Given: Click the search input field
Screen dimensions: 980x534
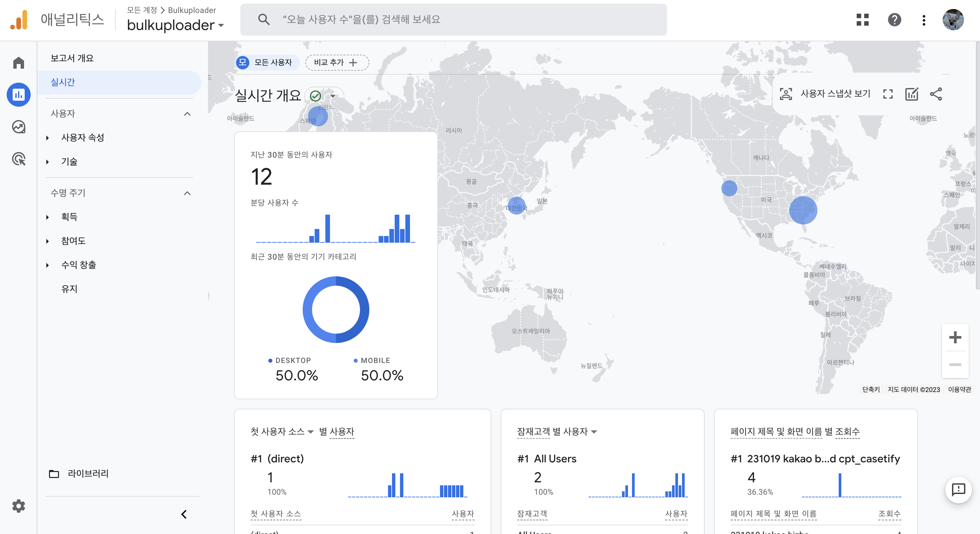Looking at the screenshot, I should [x=453, y=19].
